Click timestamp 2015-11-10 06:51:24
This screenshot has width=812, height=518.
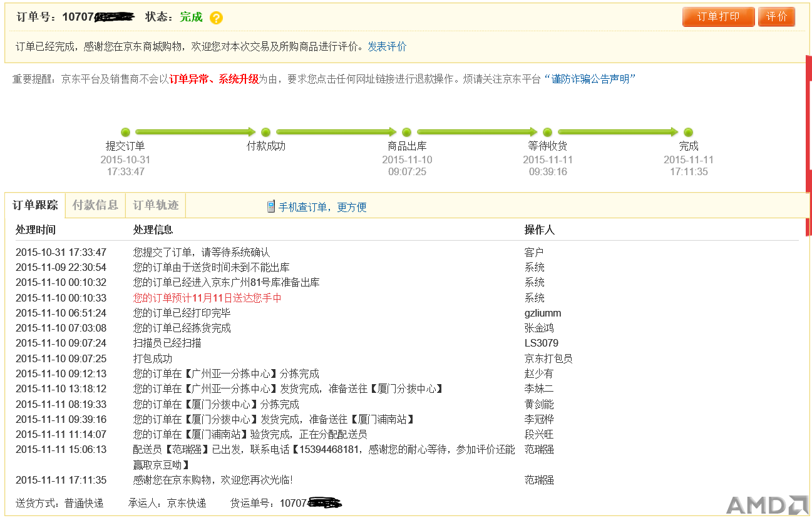[x=61, y=313]
